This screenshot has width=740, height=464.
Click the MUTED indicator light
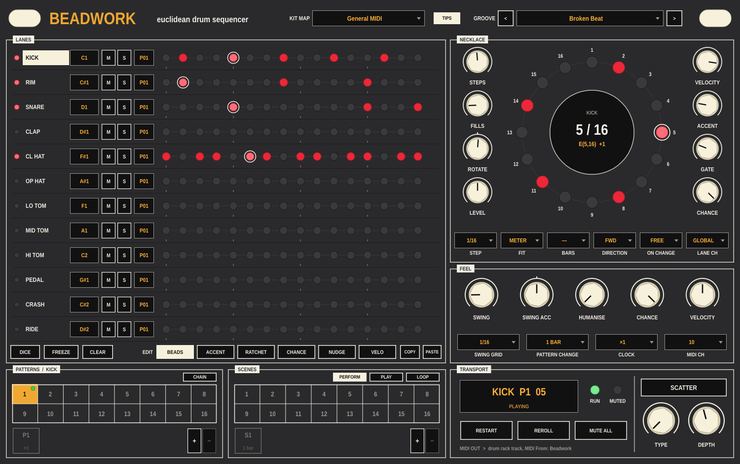617,390
